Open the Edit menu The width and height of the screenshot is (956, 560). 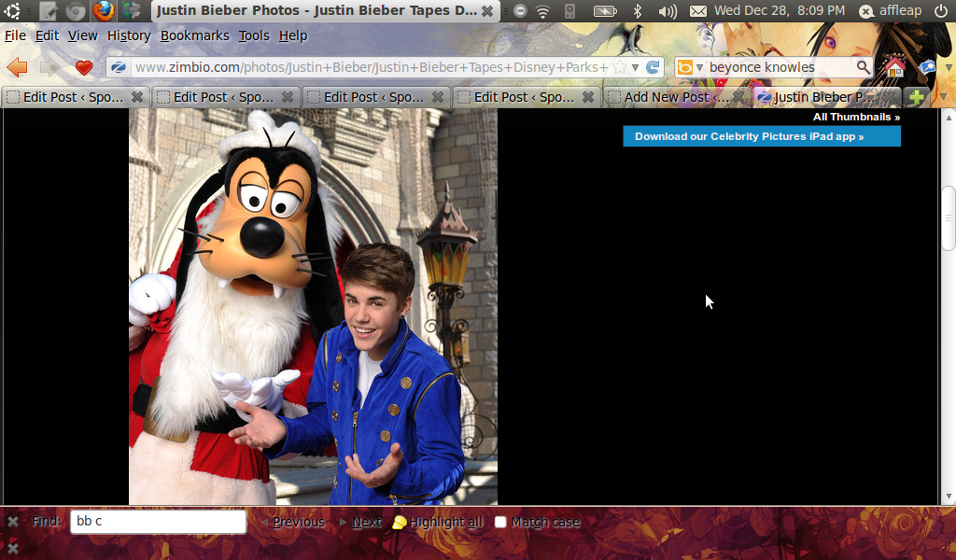[x=47, y=36]
